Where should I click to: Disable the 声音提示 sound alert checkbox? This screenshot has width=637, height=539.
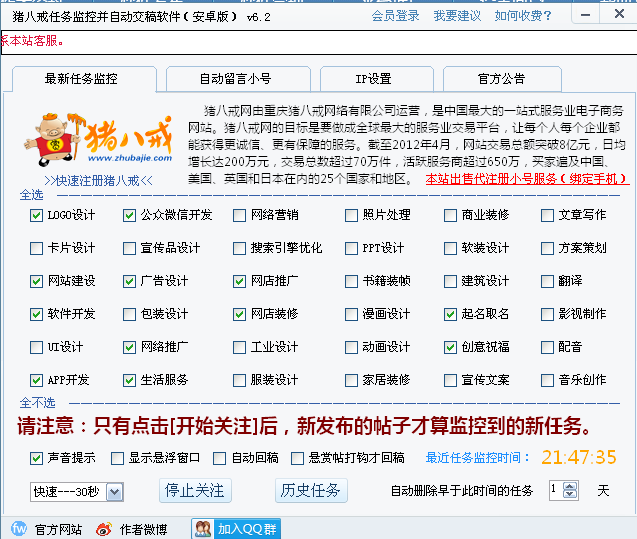pos(36,459)
